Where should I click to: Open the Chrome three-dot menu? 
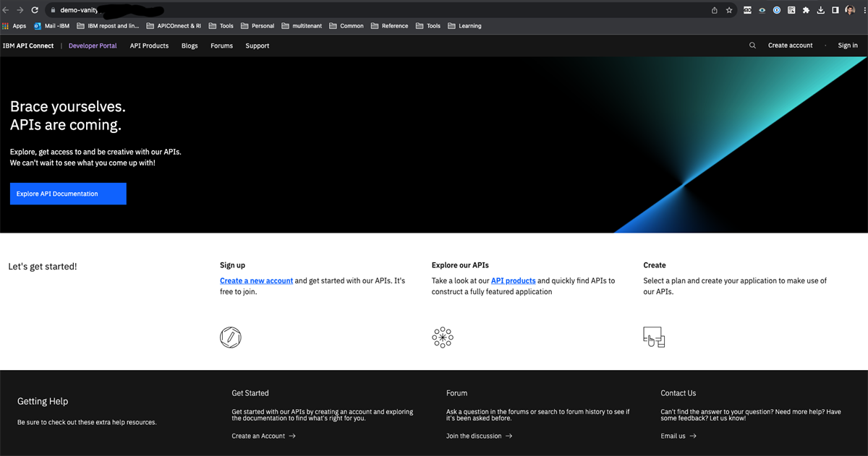pos(864,10)
